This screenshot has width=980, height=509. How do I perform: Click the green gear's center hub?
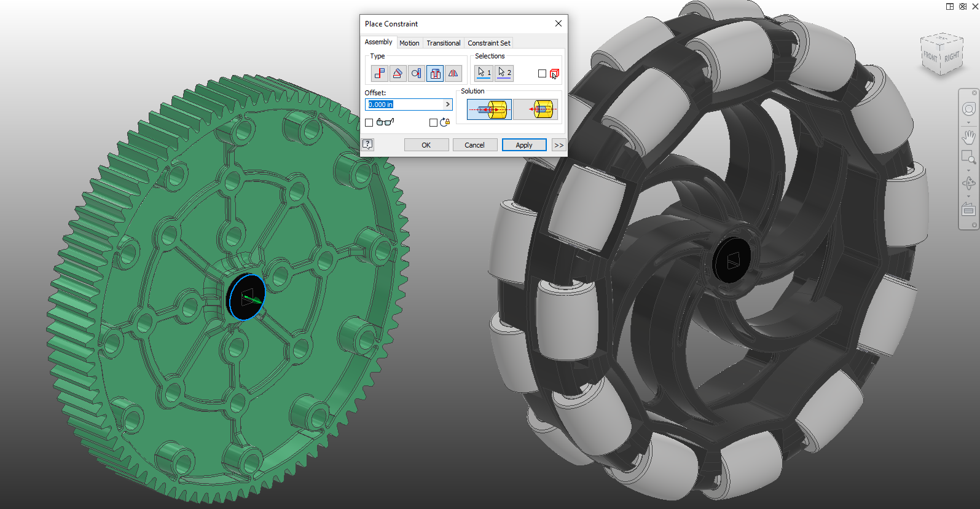click(247, 297)
